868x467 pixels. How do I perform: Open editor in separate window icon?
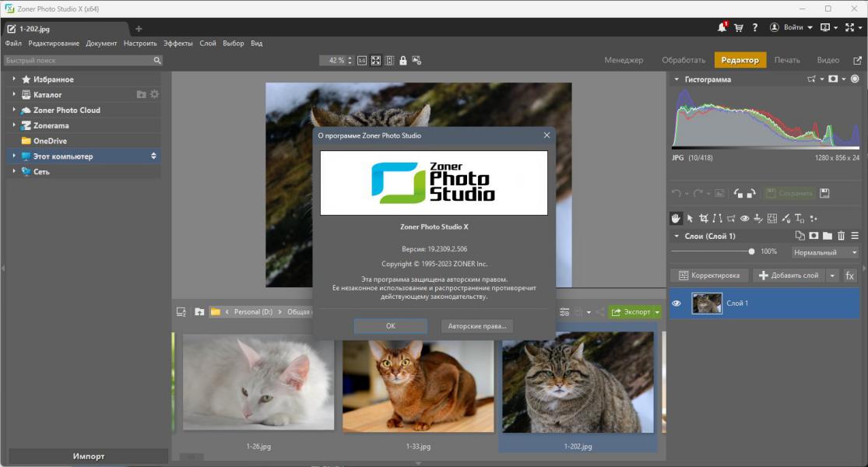click(857, 60)
